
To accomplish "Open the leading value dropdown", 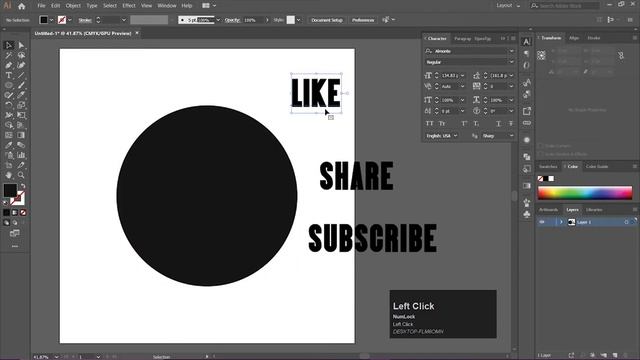I will tap(511, 76).
